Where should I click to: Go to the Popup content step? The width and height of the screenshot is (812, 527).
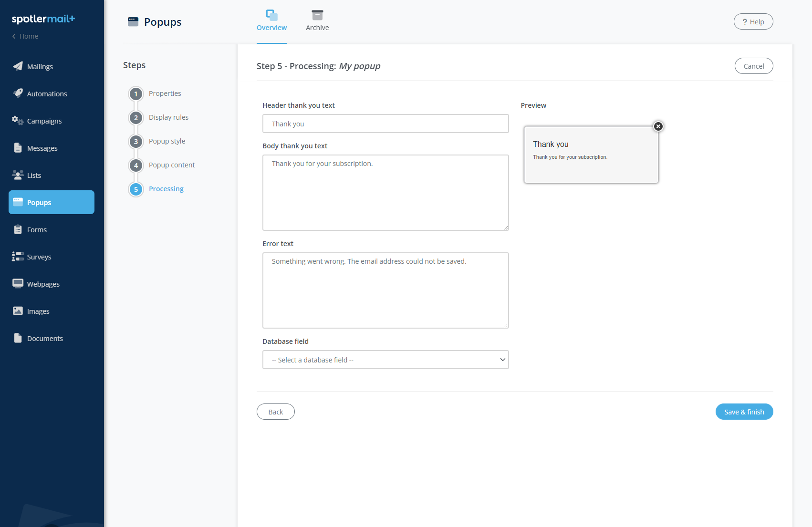172,165
